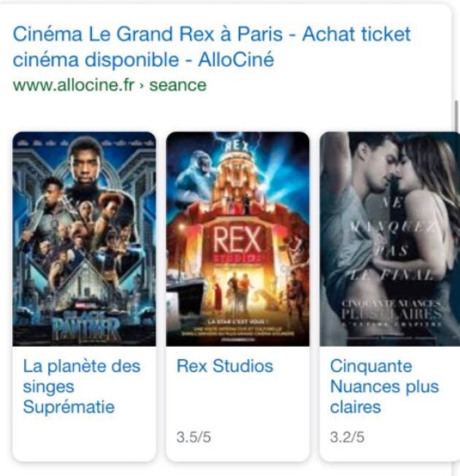Image resolution: width=460 pixels, height=476 pixels.
Task: Select Cinquante Nuances plus claires title
Action: click(384, 386)
